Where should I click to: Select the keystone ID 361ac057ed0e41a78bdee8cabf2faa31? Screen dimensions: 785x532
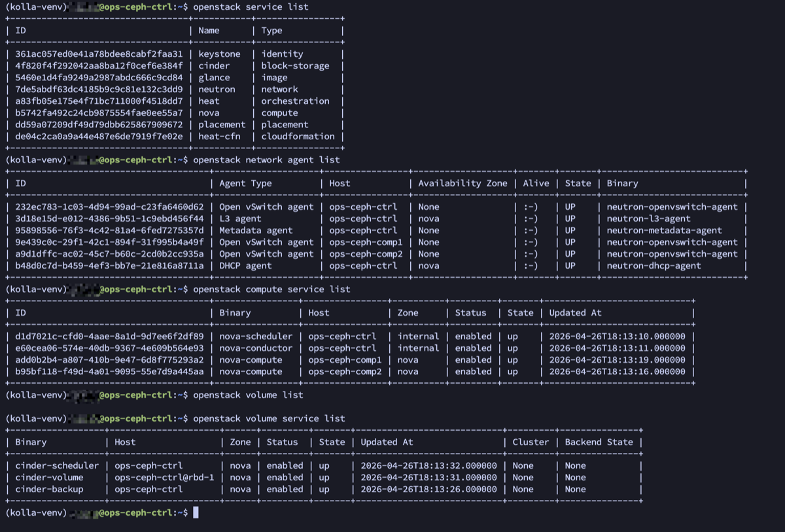[x=99, y=54]
